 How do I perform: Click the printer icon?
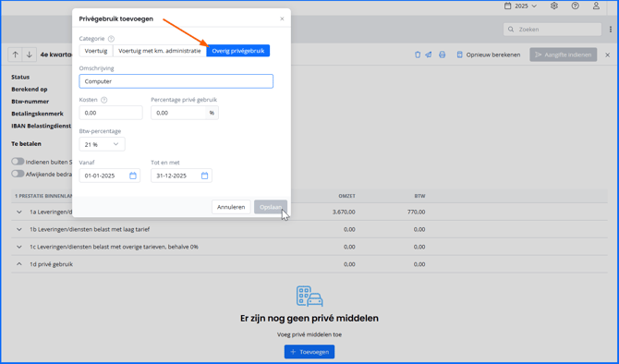443,55
